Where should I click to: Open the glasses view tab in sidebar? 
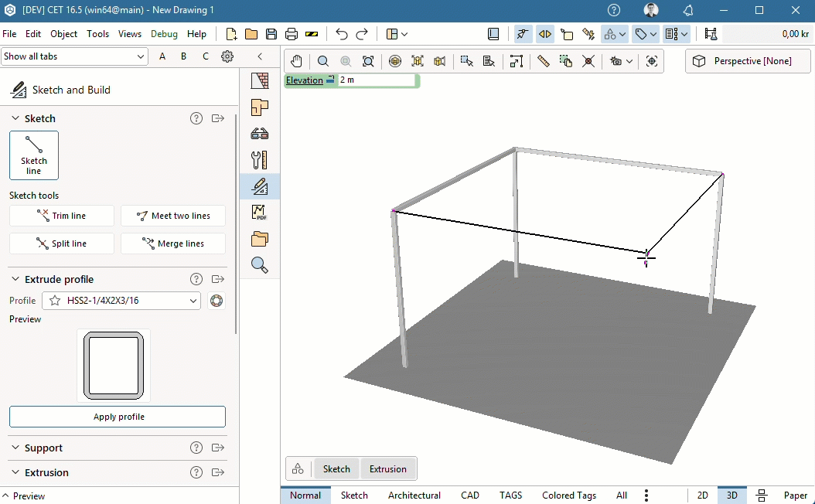pos(259,134)
